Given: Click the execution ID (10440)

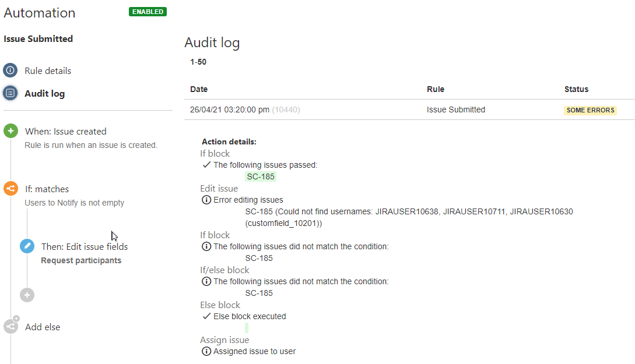Looking at the screenshot, I should [x=286, y=109].
